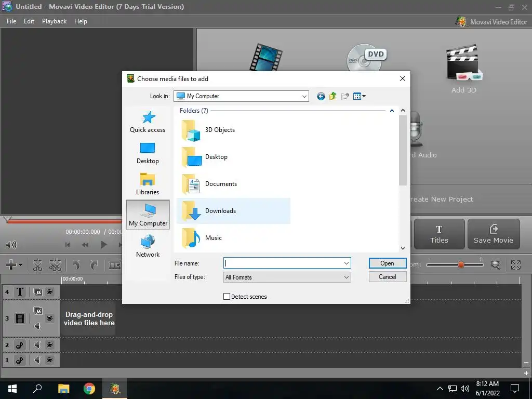The height and width of the screenshot is (399, 532).
Task: Click the go back arrow in dialog
Action: [321, 96]
